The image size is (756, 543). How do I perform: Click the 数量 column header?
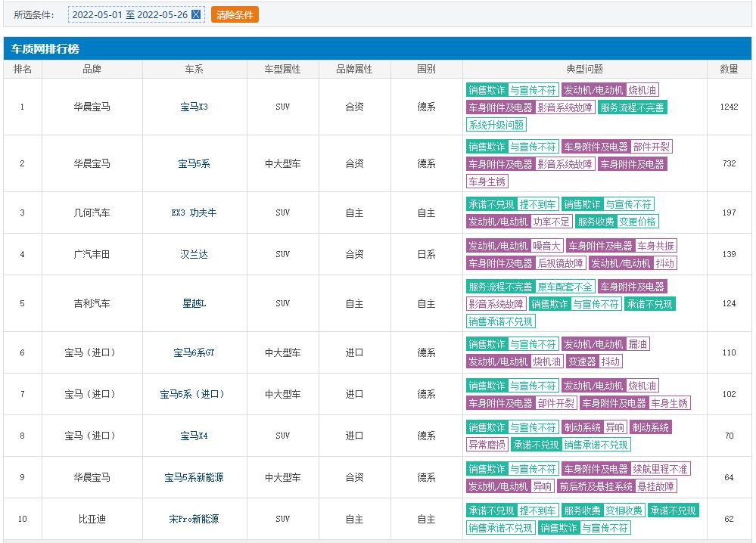[729, 69]
